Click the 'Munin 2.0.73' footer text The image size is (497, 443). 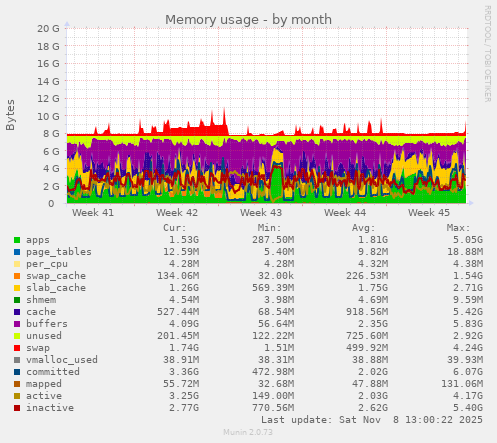coord(248,432)
